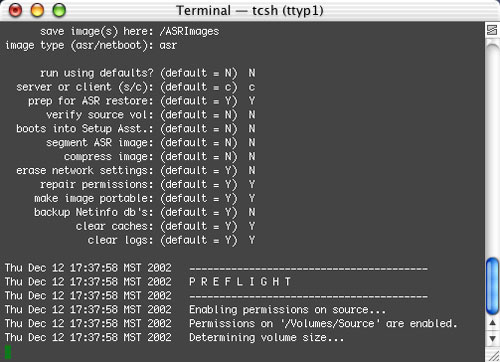Click the /ASRImages path text
Screen dimensions: 500x362
pos(189,32)
